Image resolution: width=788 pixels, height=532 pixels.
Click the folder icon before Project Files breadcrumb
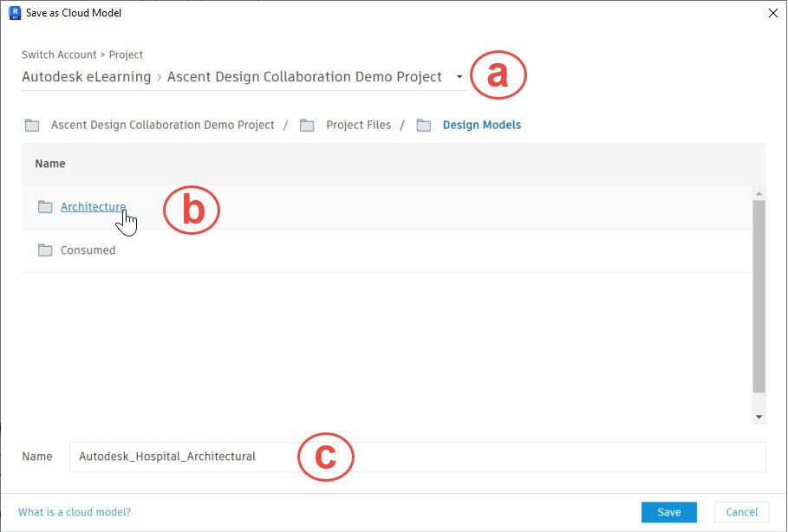pos(307,125)
